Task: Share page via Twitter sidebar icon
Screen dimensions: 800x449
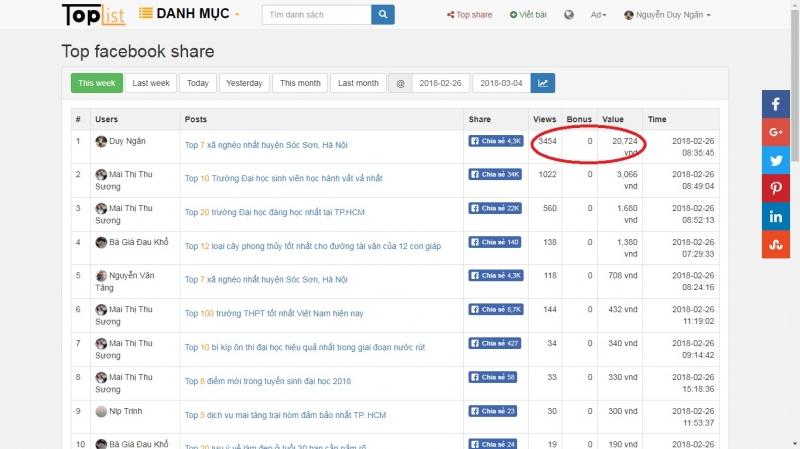Action: [x=776, y=160]
